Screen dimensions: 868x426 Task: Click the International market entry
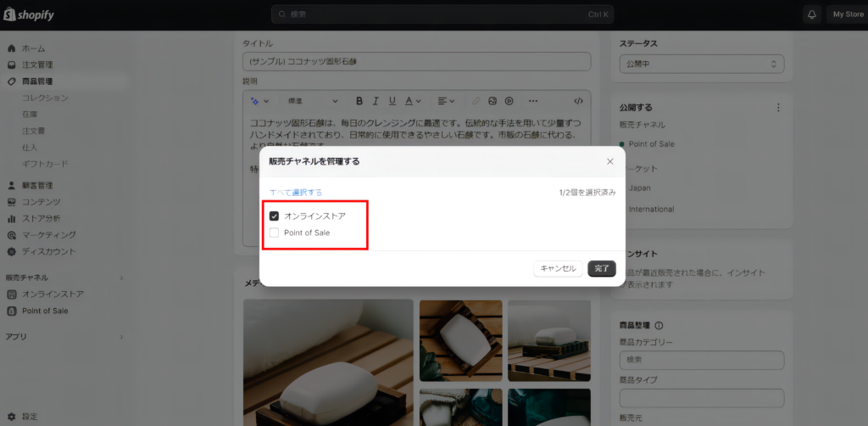652,210
